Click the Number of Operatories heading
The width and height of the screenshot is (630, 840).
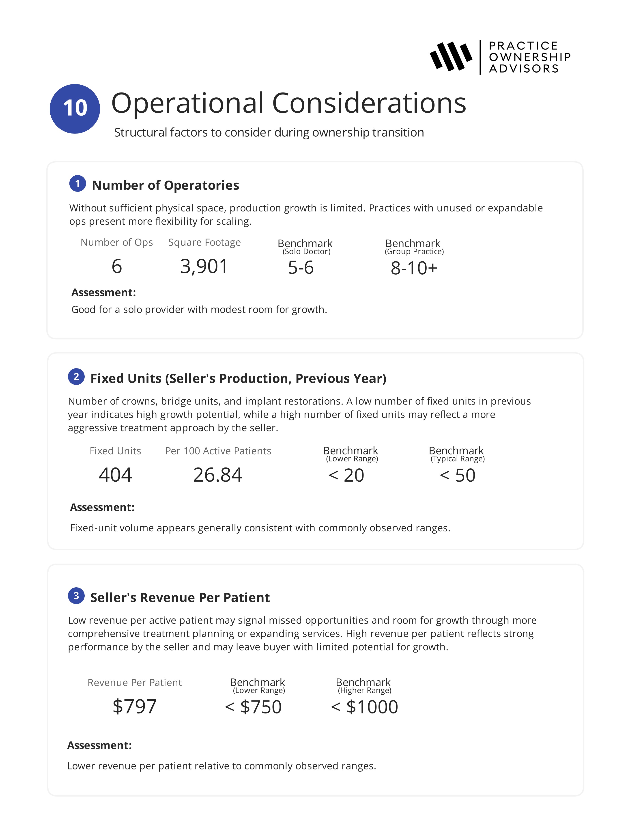point(165,185)
